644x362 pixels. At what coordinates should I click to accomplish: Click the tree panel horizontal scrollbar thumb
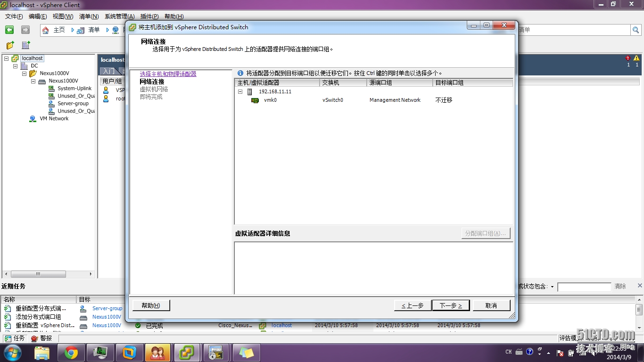point(39,274)
